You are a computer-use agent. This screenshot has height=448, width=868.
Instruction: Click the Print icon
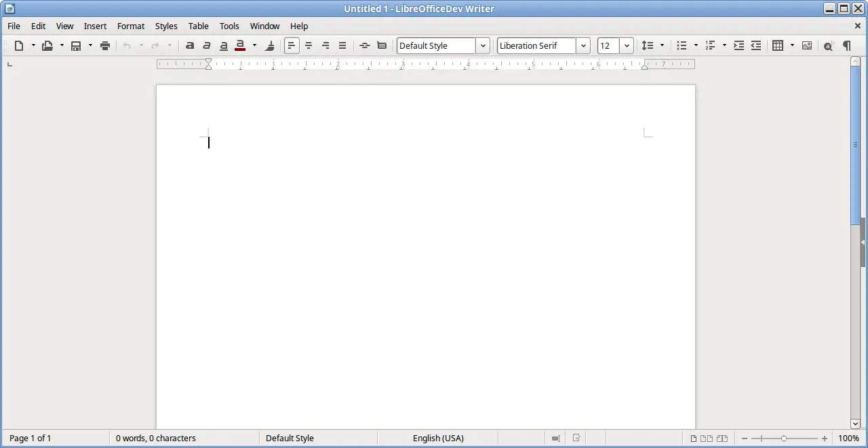(105, 45)
